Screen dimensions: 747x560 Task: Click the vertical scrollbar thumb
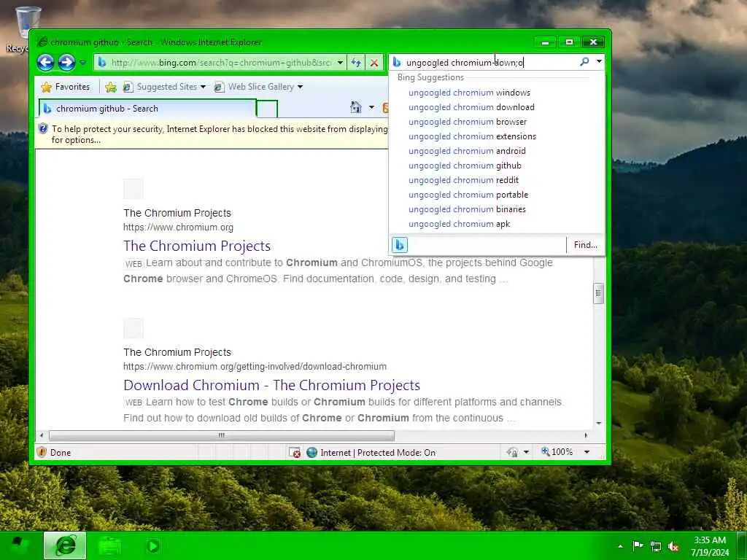click(598, 293)
